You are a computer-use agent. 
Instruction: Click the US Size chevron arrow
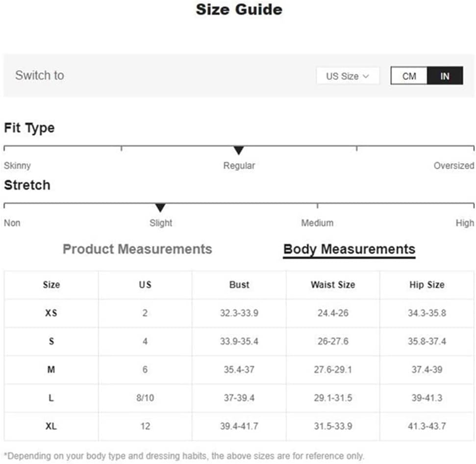tap(366, 76)
